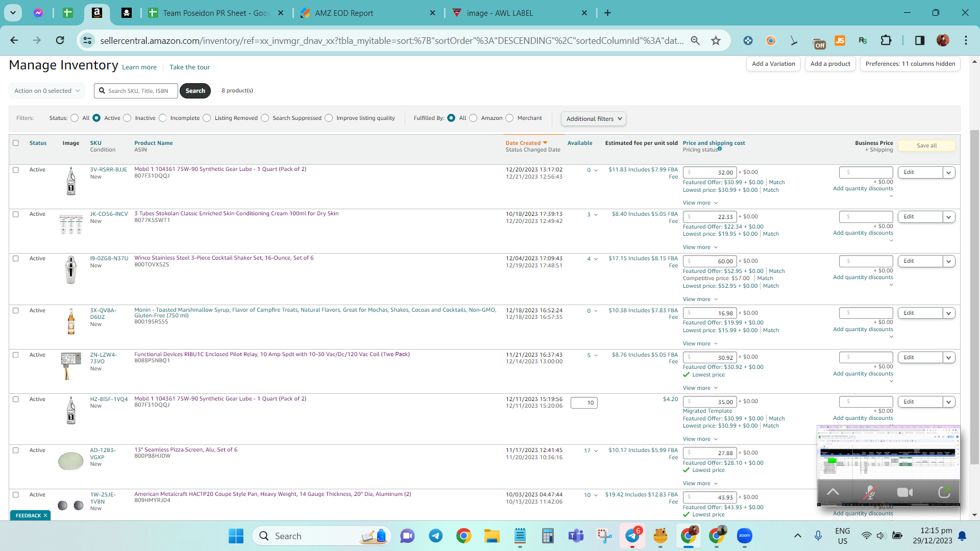
Task: Click the browser back arrow
Action: click(x=14, y=40)
